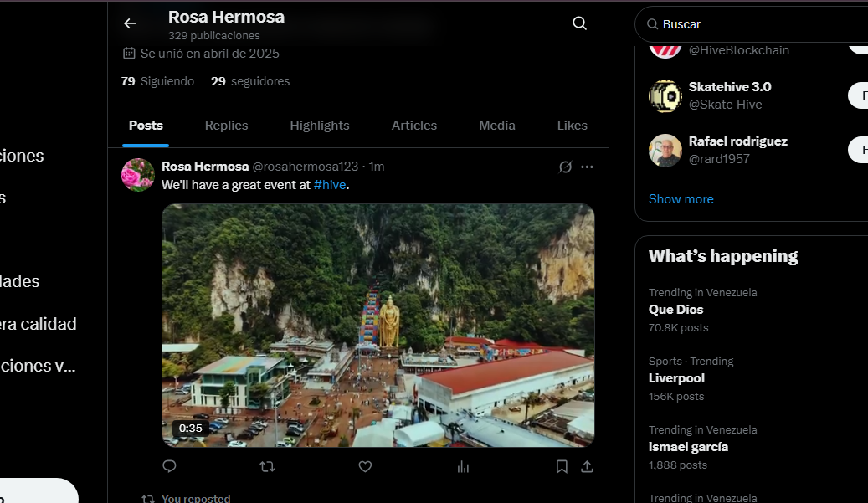
Task: Click the @Skate_Hive handle
Action: pyautogui.click(x=725, y=105)
